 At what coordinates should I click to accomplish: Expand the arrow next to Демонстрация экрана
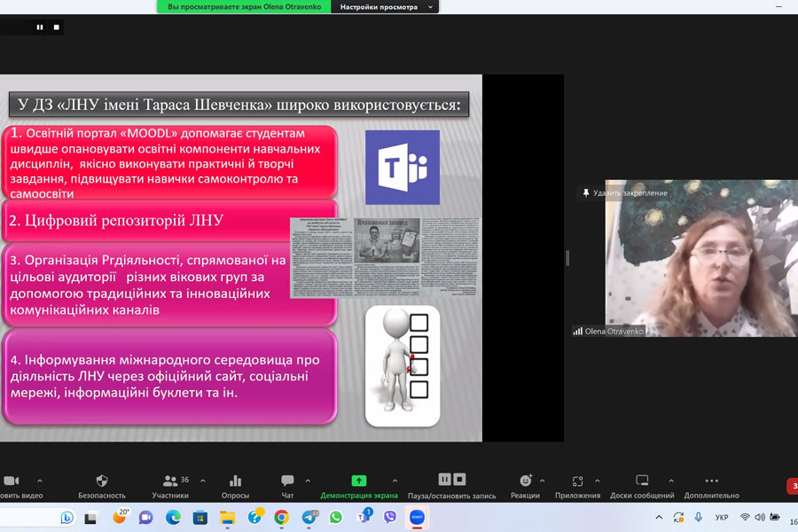pos(395,481)
